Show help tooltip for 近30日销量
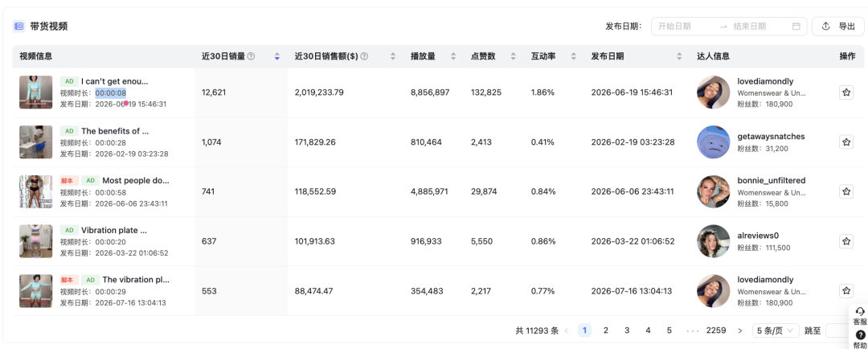 point(251,56)
